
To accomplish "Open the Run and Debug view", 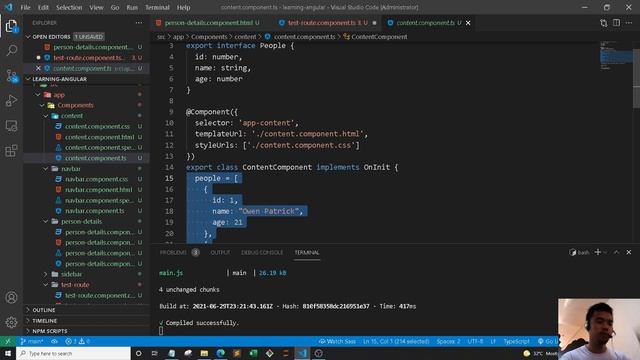I will point(11,100).
